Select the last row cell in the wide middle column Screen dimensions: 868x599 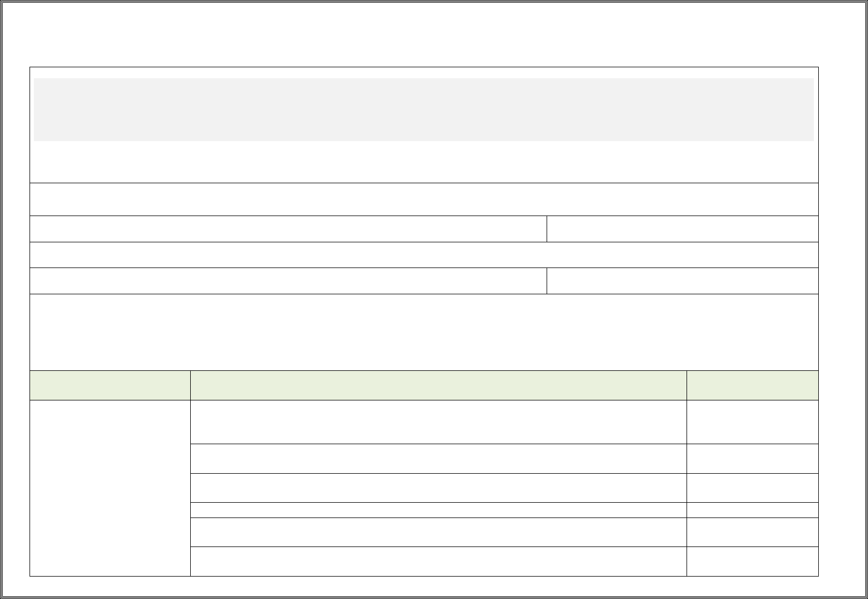coord(438,561)
